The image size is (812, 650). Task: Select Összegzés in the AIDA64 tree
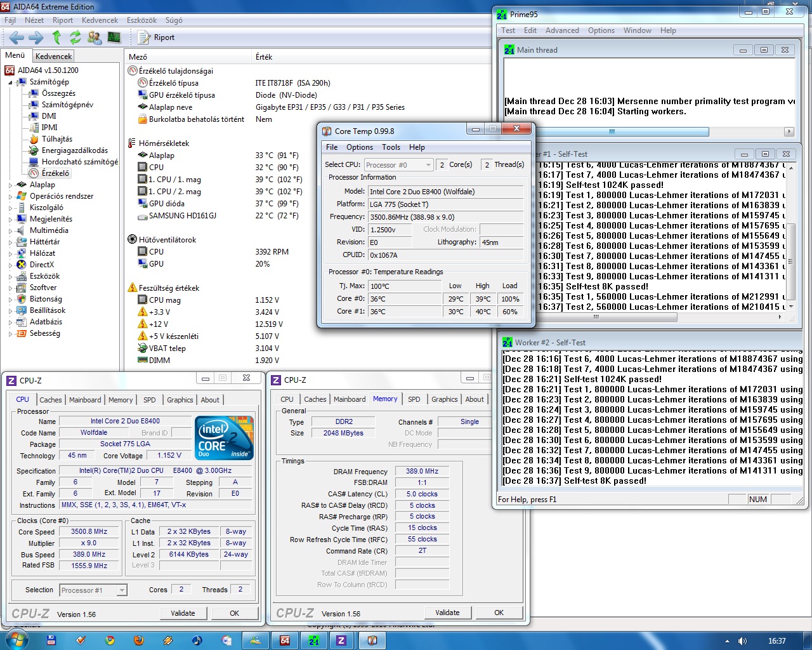(x=58, y=93)
